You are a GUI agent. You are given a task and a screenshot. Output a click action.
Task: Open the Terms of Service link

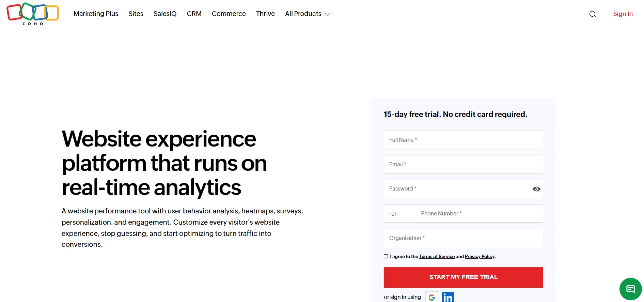coord(437,257)
